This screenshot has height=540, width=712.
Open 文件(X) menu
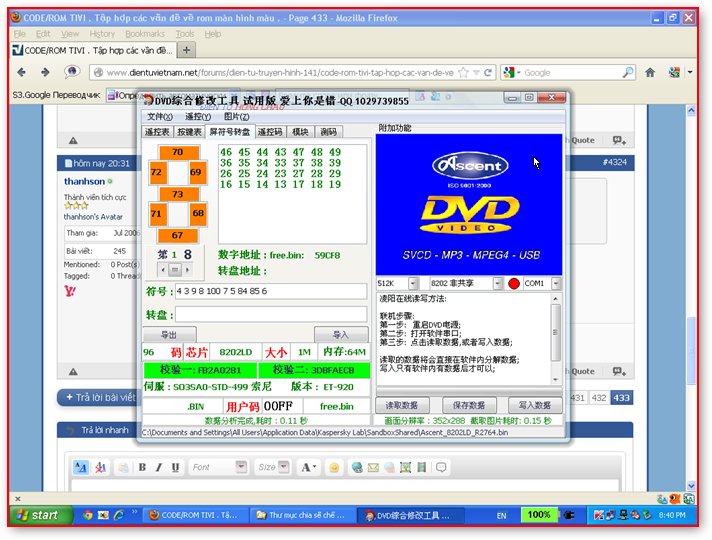click(x=159, y=117)
